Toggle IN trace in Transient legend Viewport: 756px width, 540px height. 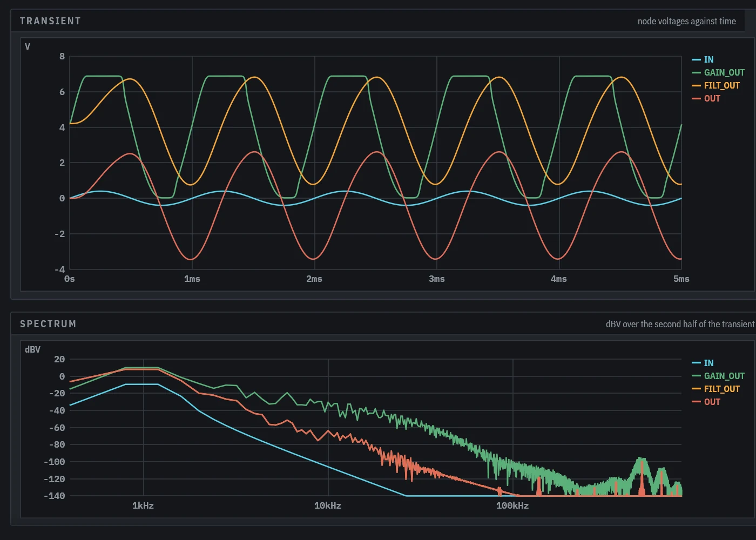click(703, 59)
